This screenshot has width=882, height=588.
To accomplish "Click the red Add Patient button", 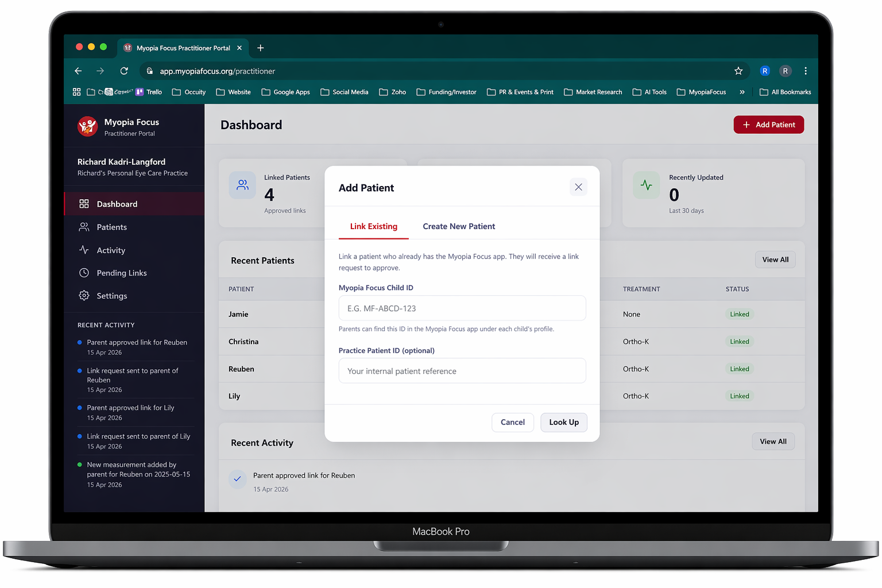I will tap(769, 125).
